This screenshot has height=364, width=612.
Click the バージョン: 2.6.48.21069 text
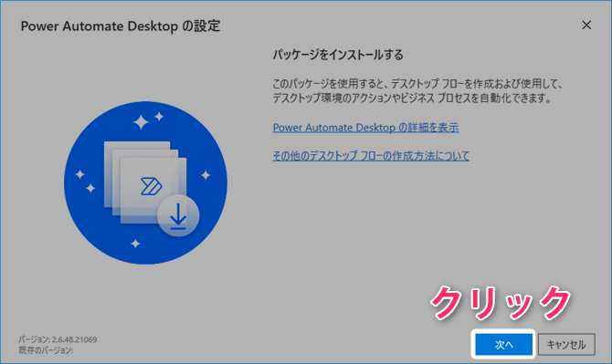[58, 339]
